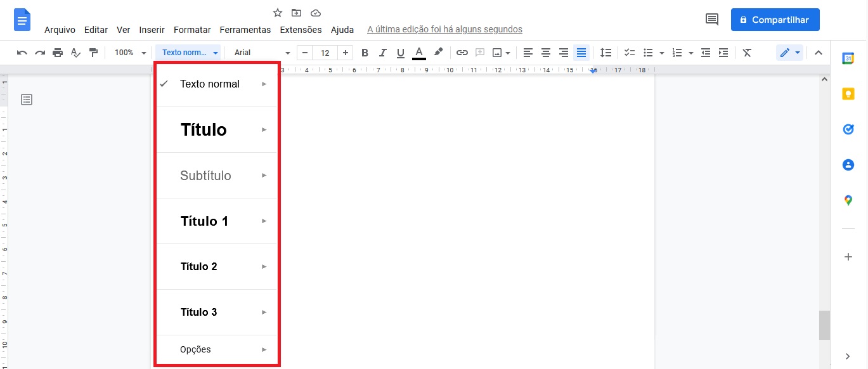868x369 pixels.
Task: Click the insert link icon
Action: click(462, 53)
